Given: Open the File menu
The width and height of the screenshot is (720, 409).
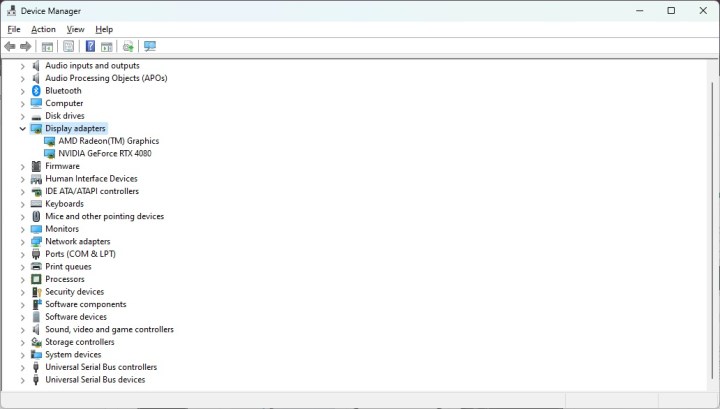Looking at the screenshot, I should click(14, 30).
